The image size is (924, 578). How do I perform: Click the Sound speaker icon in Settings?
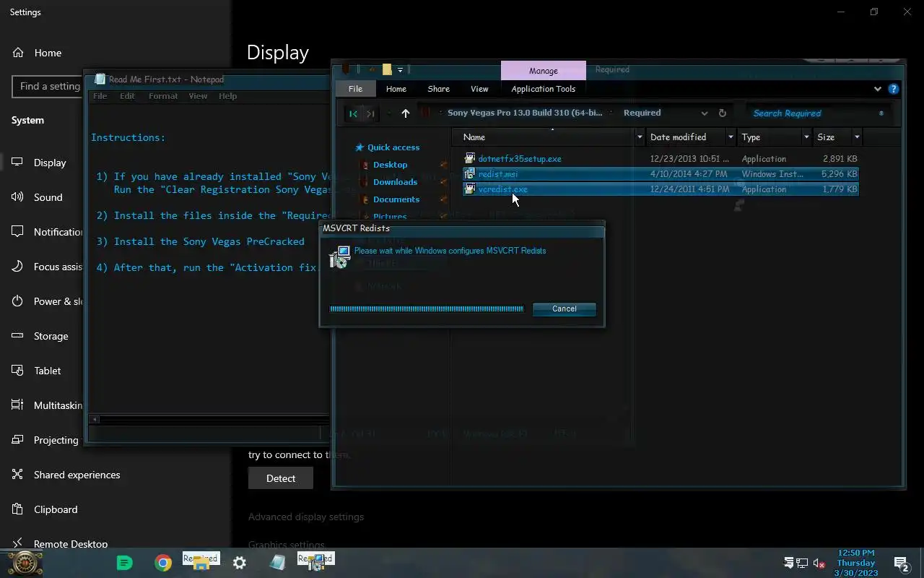click(18, 197)
